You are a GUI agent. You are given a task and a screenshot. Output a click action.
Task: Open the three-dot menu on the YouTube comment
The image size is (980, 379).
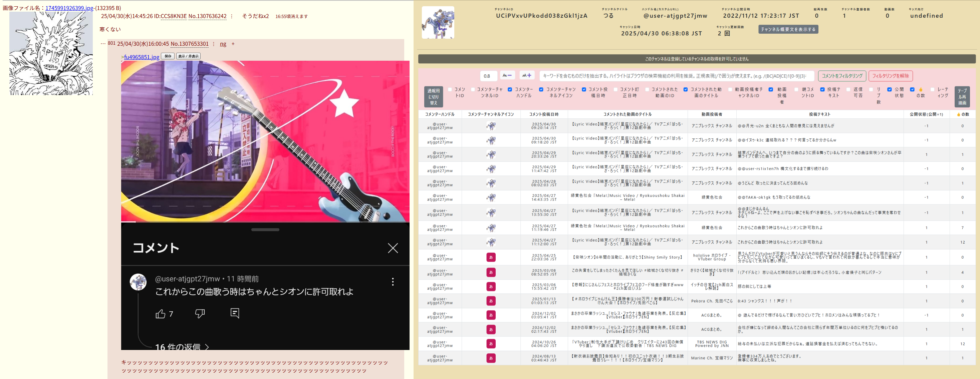pos(393,282)
